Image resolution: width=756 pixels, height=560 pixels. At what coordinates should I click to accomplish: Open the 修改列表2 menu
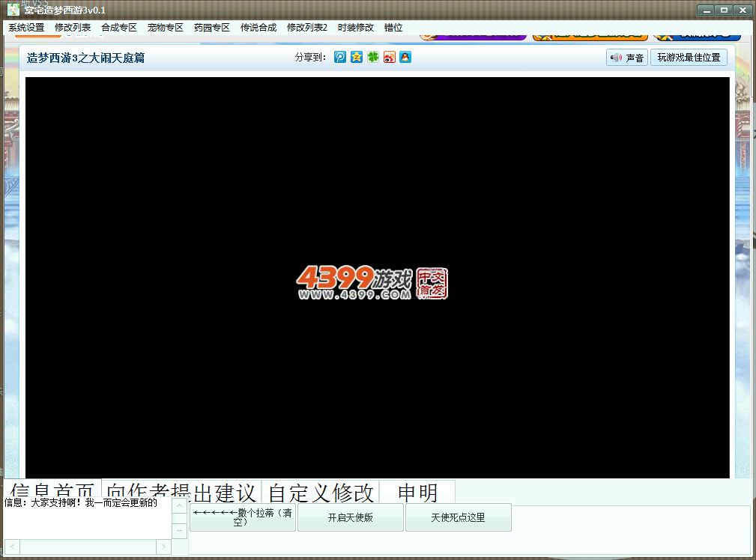[306, 28]
